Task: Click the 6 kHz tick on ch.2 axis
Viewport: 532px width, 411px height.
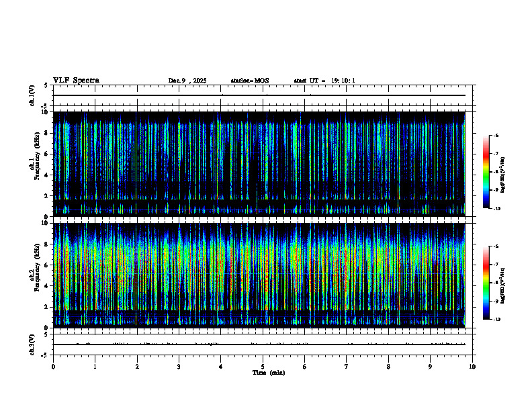Action: [x=47, y=265]
